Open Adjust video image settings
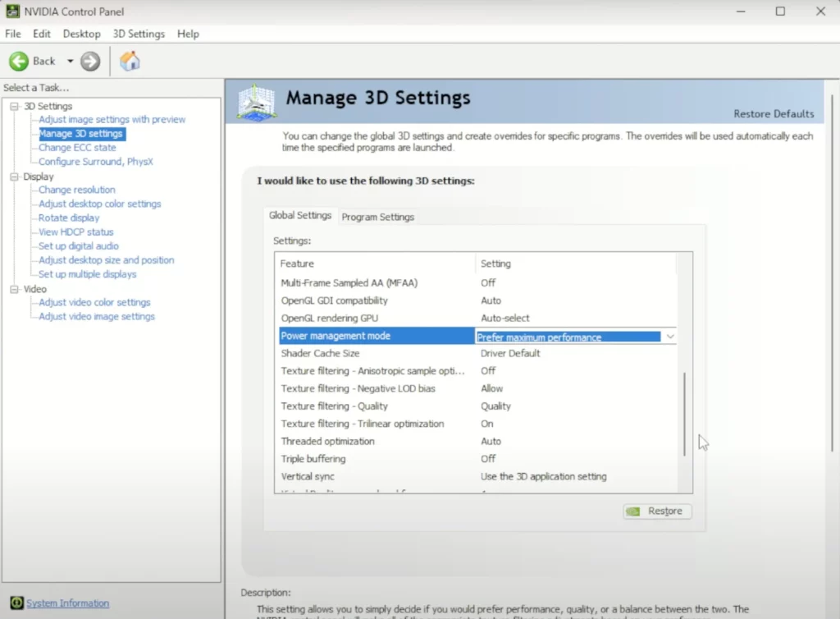840x619 pixels. pyautogui.click(x=97, y=317)
